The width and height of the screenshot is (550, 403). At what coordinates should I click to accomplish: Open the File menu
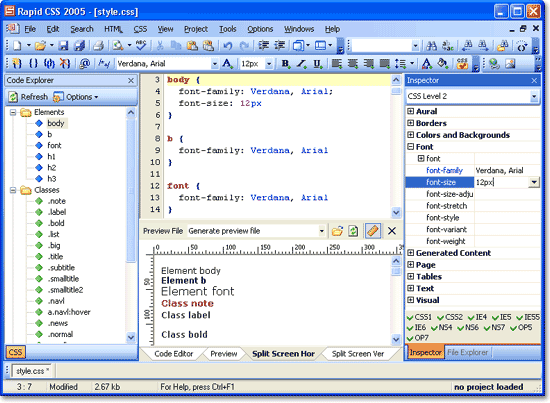click(30, 29)
